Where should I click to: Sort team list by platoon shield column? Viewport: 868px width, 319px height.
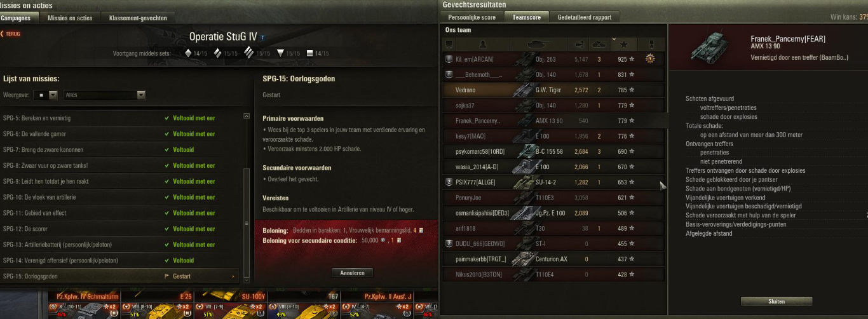pyautogui.click(x=449, y=44)
